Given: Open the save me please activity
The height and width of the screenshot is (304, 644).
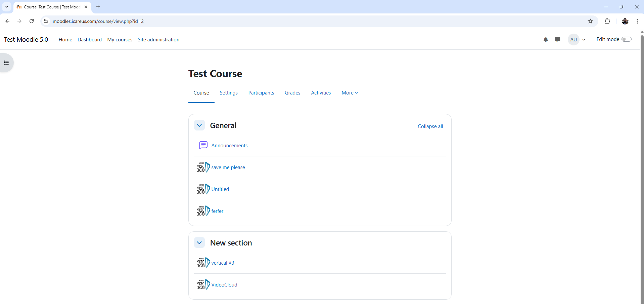Looking at the screenshot, I should tap(228, 167).
